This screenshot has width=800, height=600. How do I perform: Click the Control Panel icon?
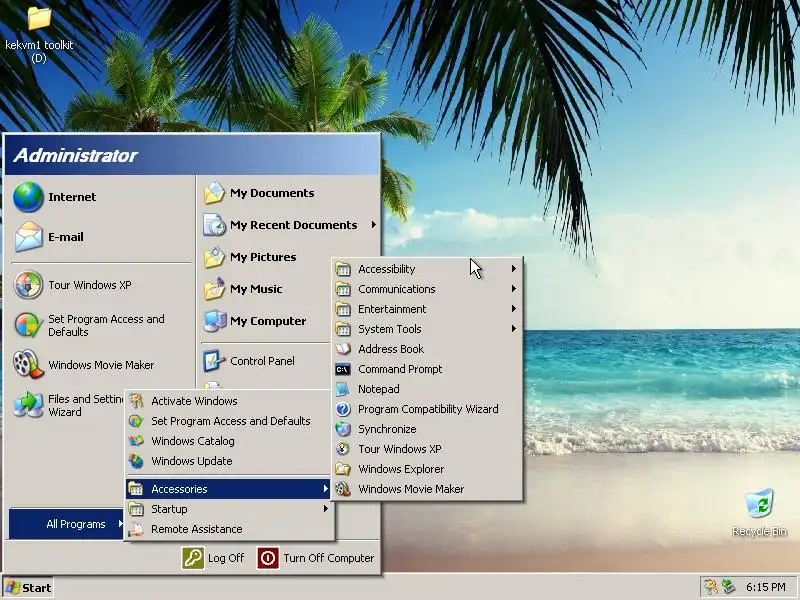click(x=214, y=361)
